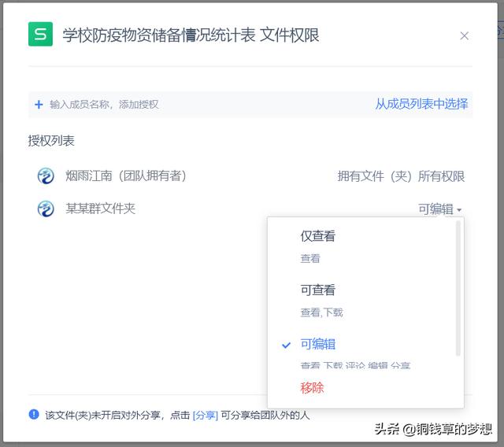Image resolution: width=504 pixels, height=447 pixels.
Task: Select 仅查看 permission option
Action: click(x=317, y=236)
